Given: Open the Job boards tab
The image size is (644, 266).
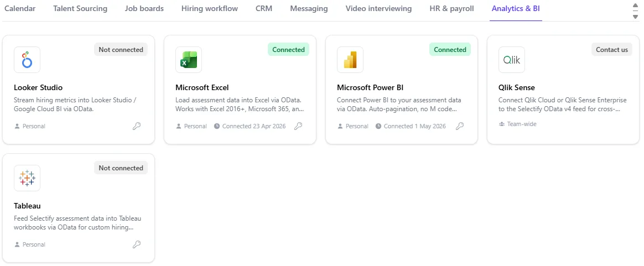Looking at the screenshot, I should click(144, 9).
